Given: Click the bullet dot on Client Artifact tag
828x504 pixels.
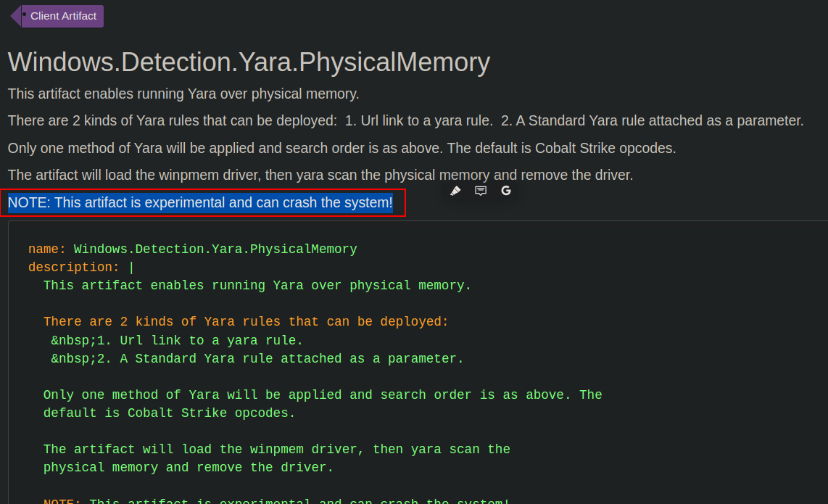Looking at the screenshot, I should [24, 14].
